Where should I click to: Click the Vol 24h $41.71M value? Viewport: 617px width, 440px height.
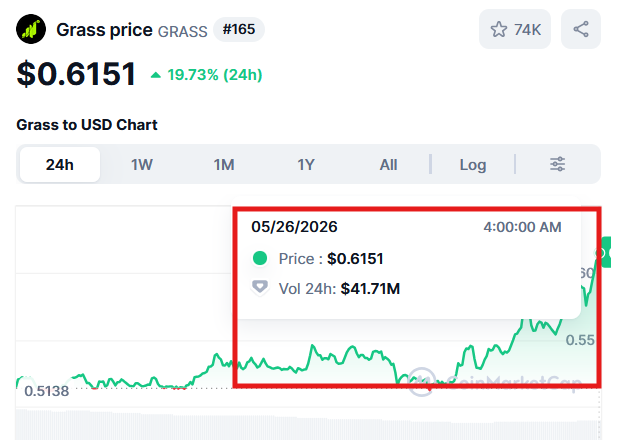[x=370, y=289]
